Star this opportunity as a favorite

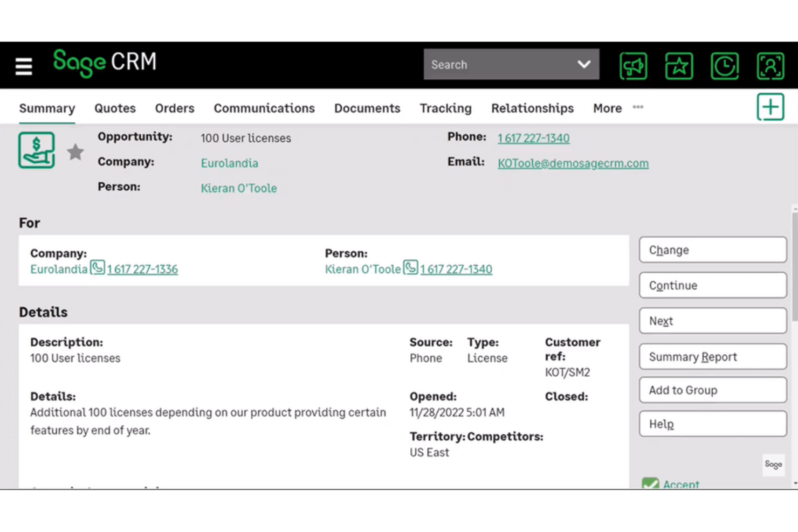click(75, 151)
